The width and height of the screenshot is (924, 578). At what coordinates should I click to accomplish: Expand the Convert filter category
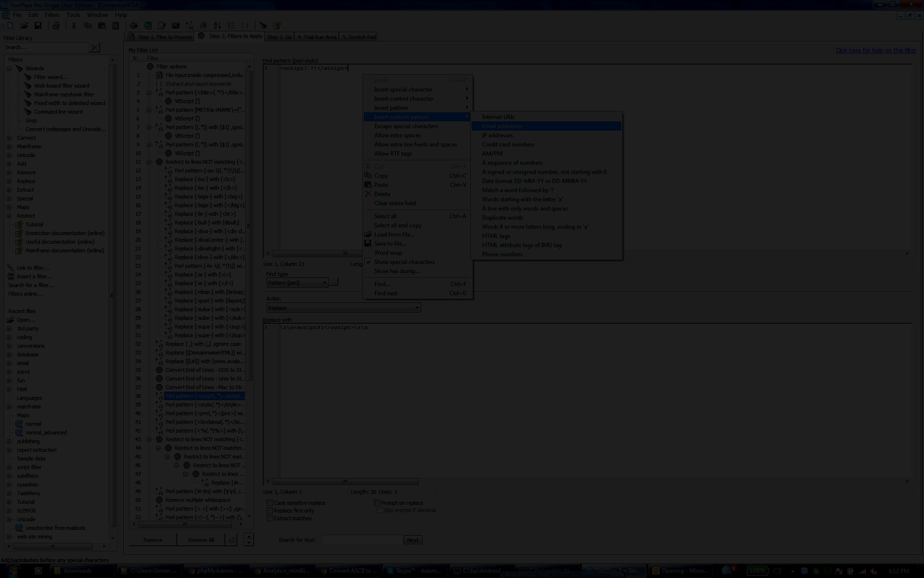9,138
